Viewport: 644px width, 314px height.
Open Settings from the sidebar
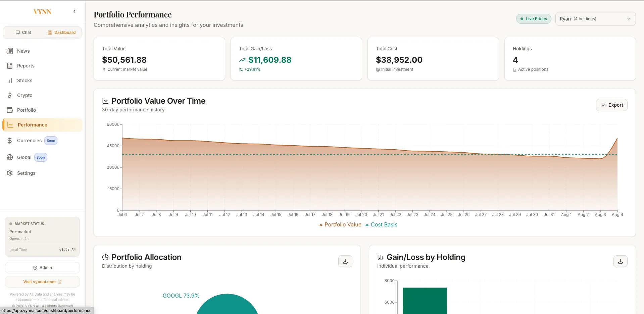(x=42, y=173)
